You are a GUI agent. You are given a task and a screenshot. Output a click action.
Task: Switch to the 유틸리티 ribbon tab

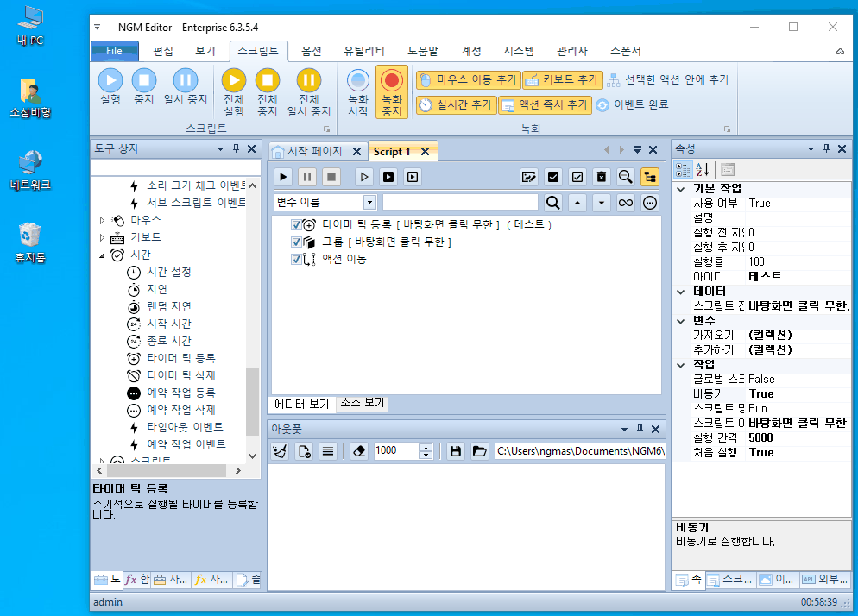[x=364, y=51]
